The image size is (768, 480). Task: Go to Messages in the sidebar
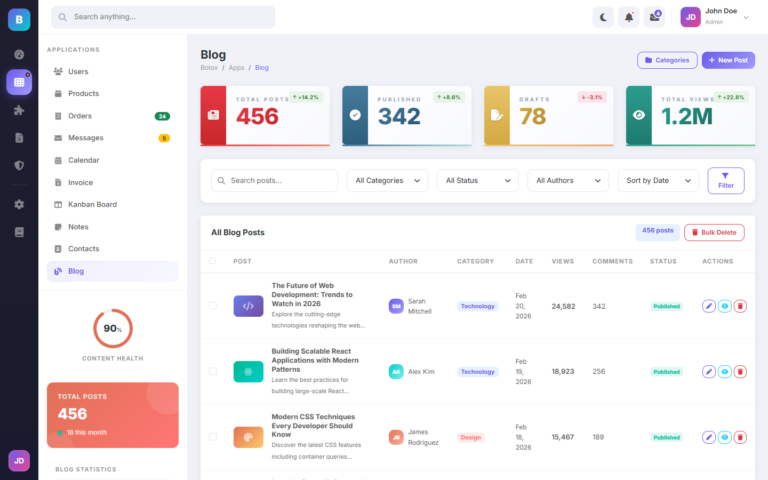[85, 138]
